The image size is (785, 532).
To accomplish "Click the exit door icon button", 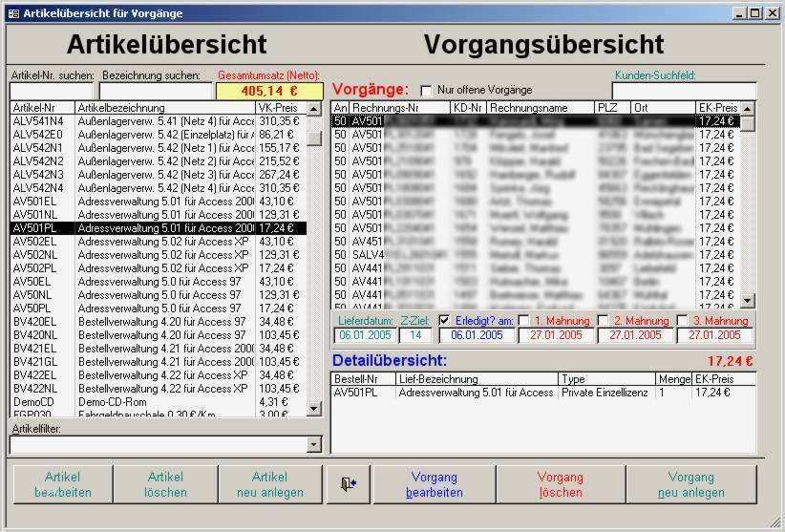I will coord(349,484).
